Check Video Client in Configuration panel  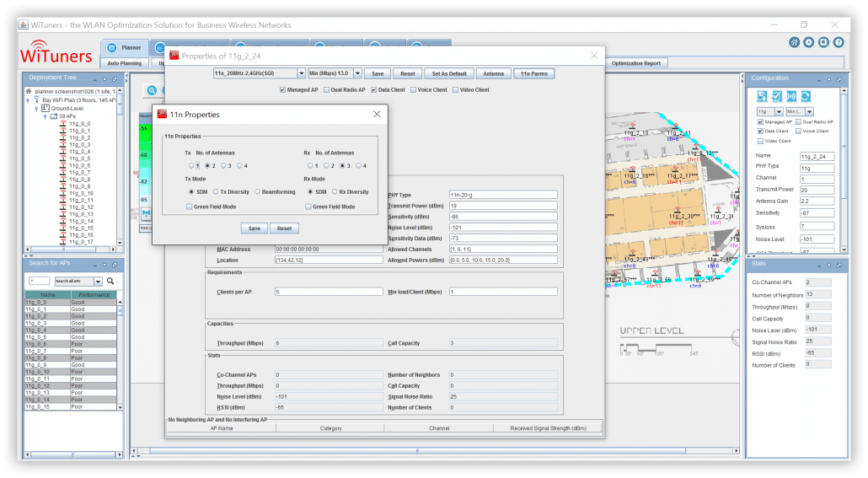coord(760,141)
